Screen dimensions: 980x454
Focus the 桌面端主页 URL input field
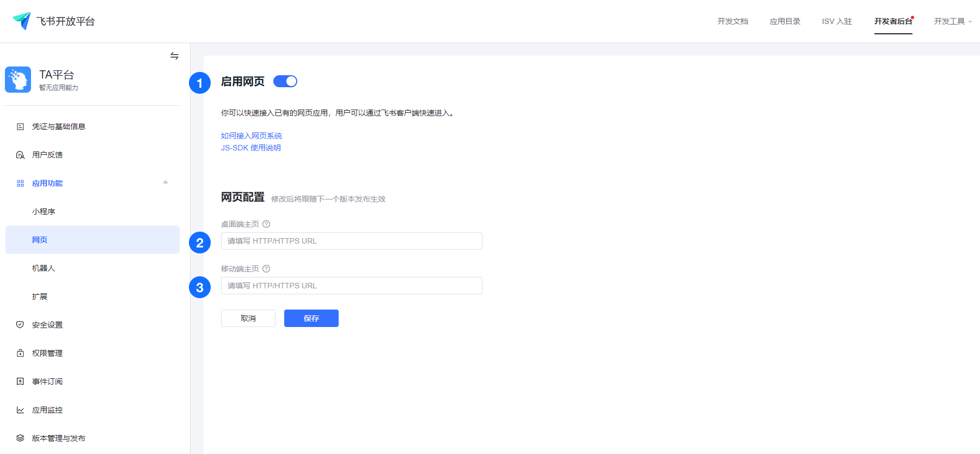pos(352,241)
